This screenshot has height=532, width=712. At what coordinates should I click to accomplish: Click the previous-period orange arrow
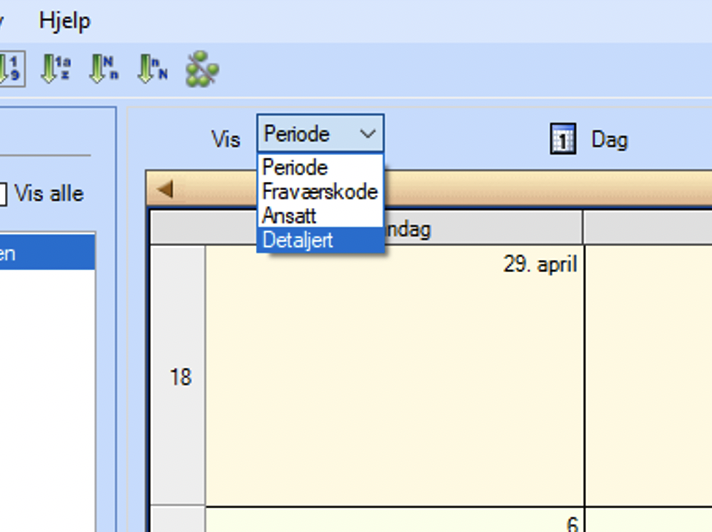[x=165, y=188]
